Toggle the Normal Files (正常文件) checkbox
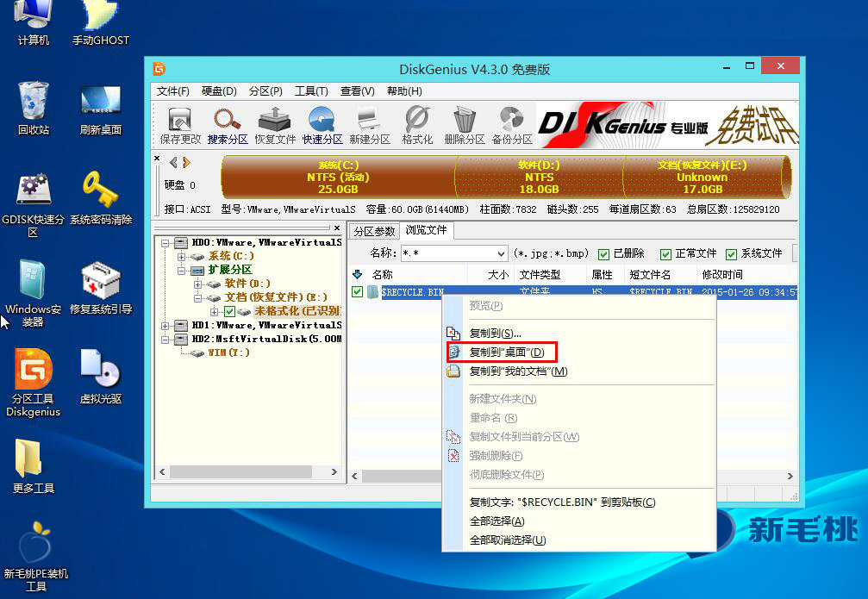868x599 pixels. [665, 254]
